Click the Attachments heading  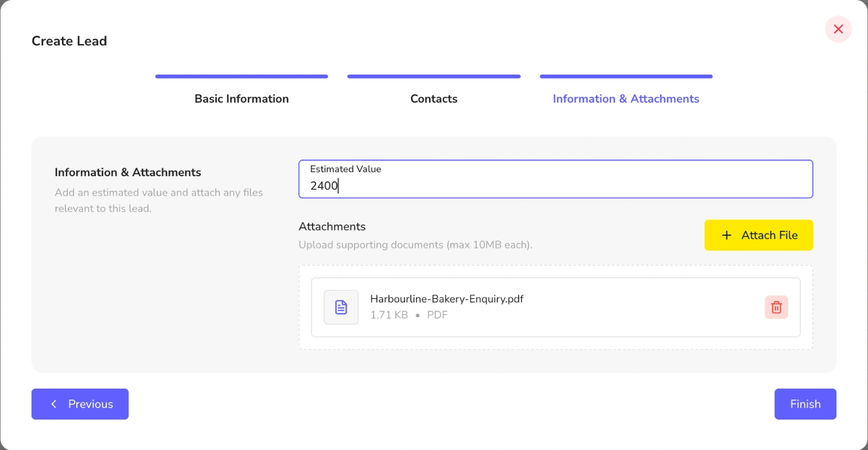[332, 226]
